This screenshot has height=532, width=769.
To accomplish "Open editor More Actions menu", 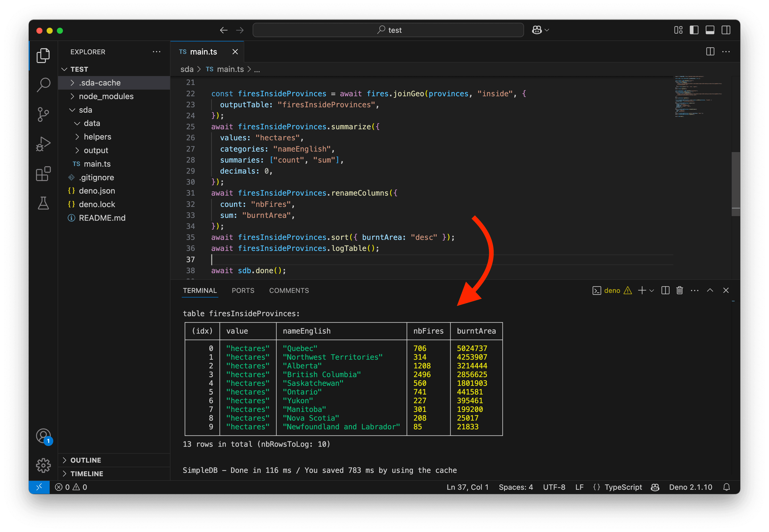I will click(726, 52).
